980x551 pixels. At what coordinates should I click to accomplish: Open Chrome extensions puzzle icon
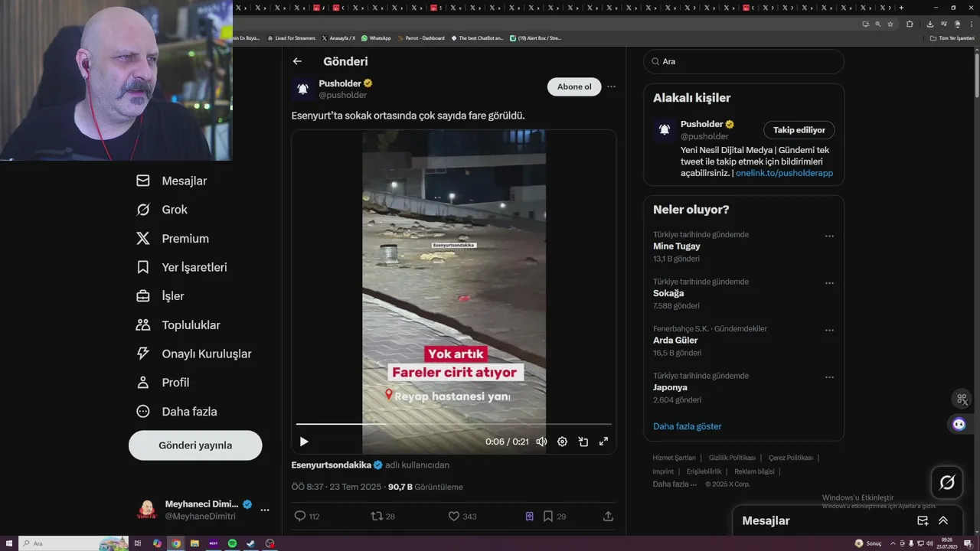[x=910, y=24]
